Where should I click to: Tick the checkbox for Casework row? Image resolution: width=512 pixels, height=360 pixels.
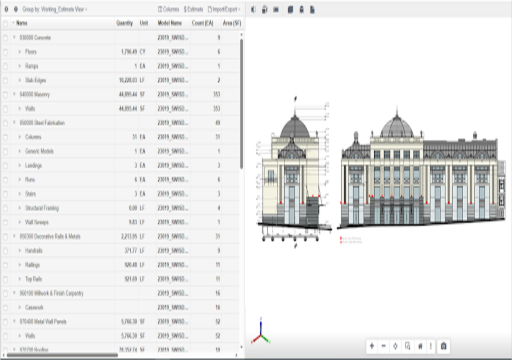point(5,308)
